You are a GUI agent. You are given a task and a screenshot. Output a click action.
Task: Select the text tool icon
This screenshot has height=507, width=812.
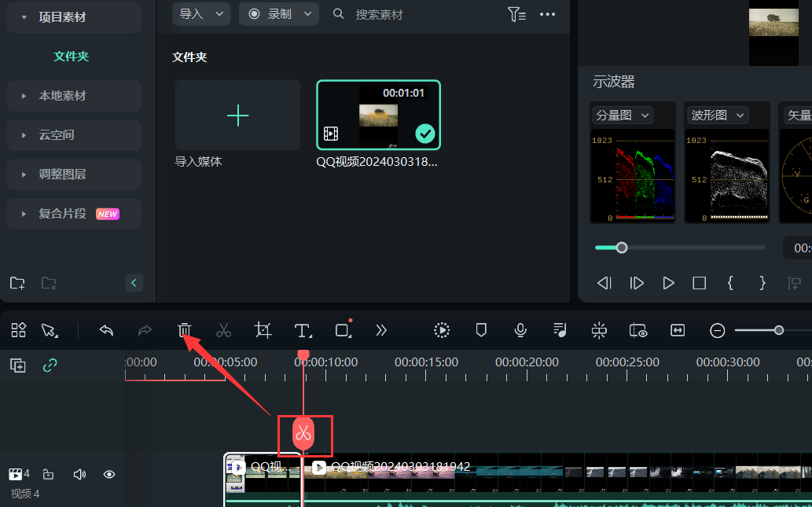303,330
